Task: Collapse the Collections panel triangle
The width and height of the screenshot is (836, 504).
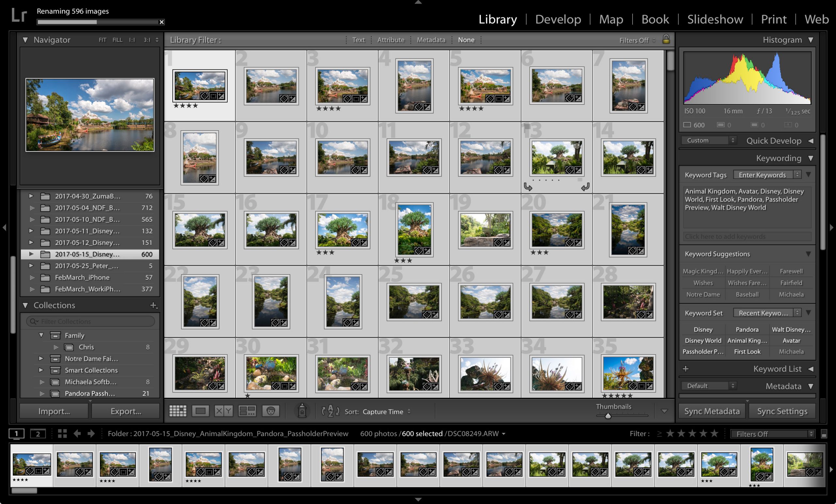Action: point(25,305)
